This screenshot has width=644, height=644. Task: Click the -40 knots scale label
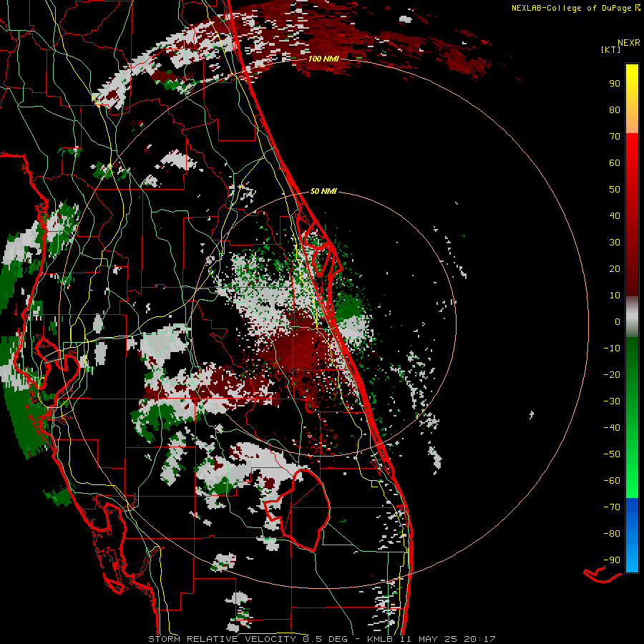(x=612, y=428)
